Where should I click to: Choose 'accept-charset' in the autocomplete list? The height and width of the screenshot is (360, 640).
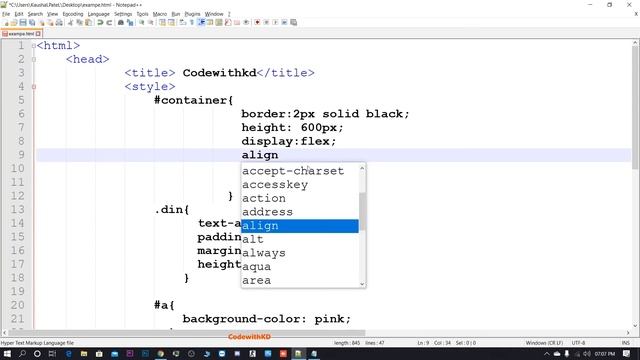300,171
